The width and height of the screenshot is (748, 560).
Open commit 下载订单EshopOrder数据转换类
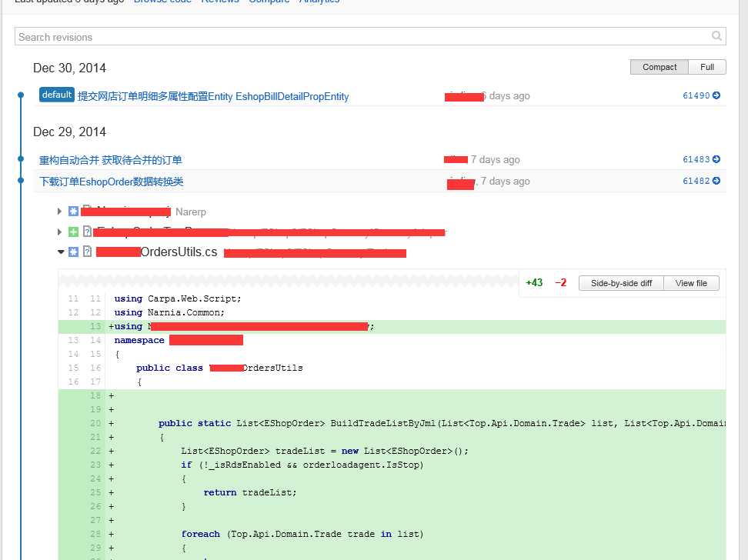[111, 182]
